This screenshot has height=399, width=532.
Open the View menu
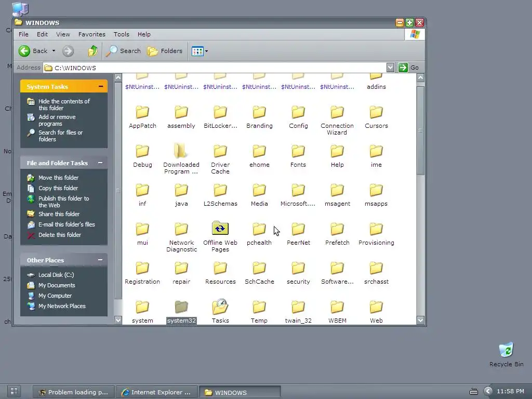pos(63,34)
